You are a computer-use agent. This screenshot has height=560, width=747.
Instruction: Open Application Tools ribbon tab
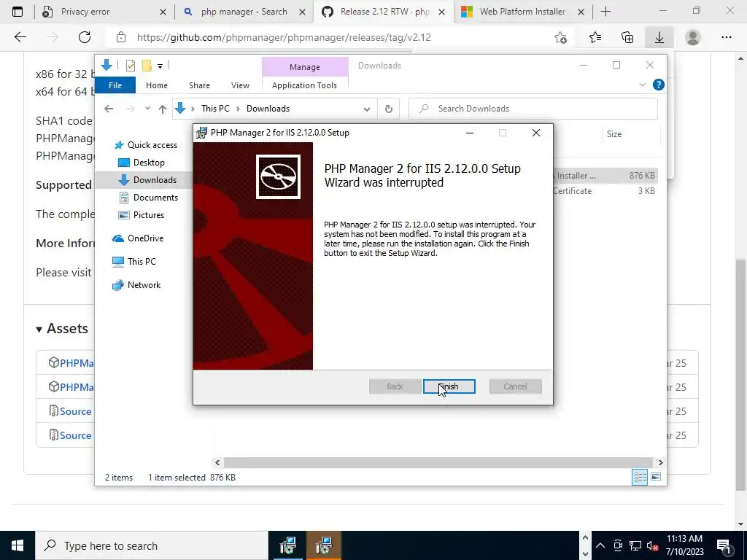coord(304,85)
